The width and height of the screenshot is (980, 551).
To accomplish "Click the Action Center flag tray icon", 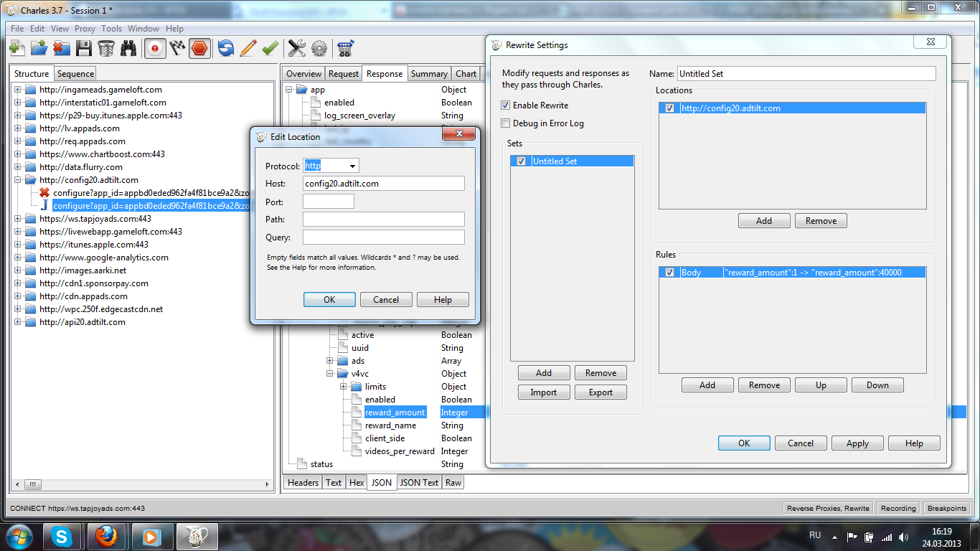I will 852,537.
